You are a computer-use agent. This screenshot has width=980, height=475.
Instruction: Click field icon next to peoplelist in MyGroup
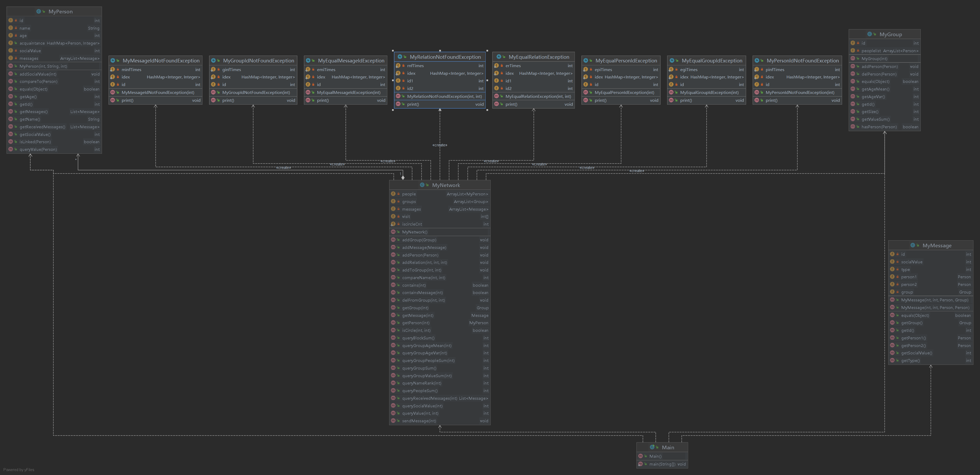click(x=853, y=51)
